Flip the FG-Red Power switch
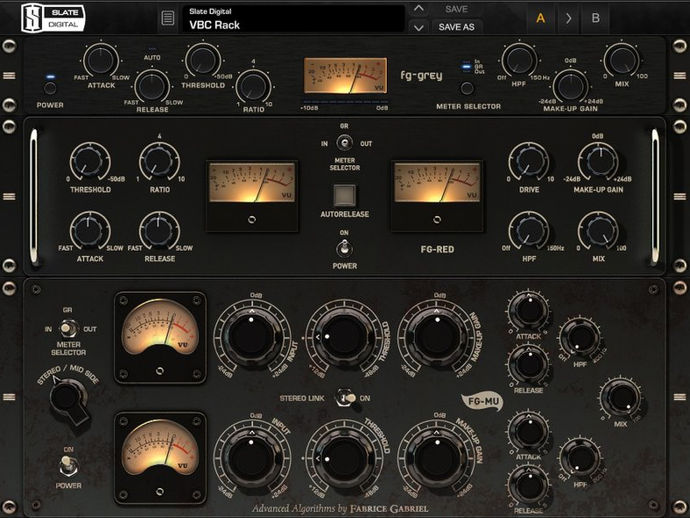This screenshot has height=518, width=690. (x=344, y=249)
